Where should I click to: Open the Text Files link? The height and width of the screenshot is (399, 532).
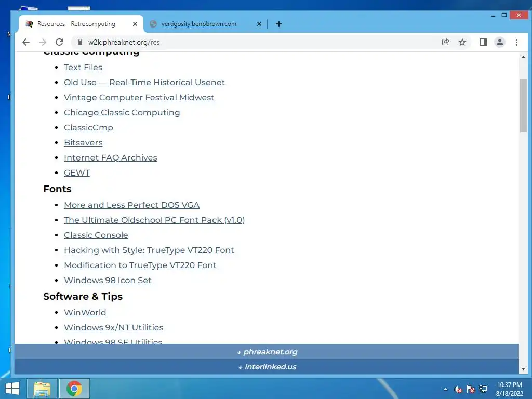coord(83,67)
